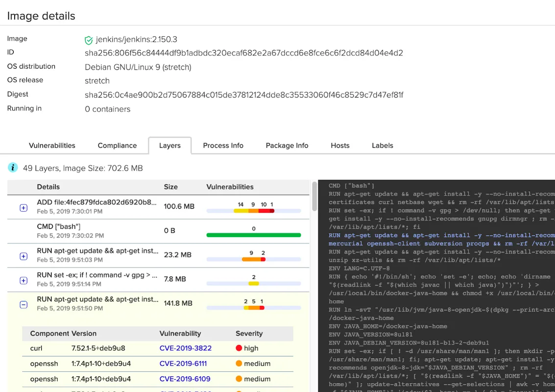Switch to the Vulnerabilities tab
This screenshot has height=392, width=555.
(52, 146)
